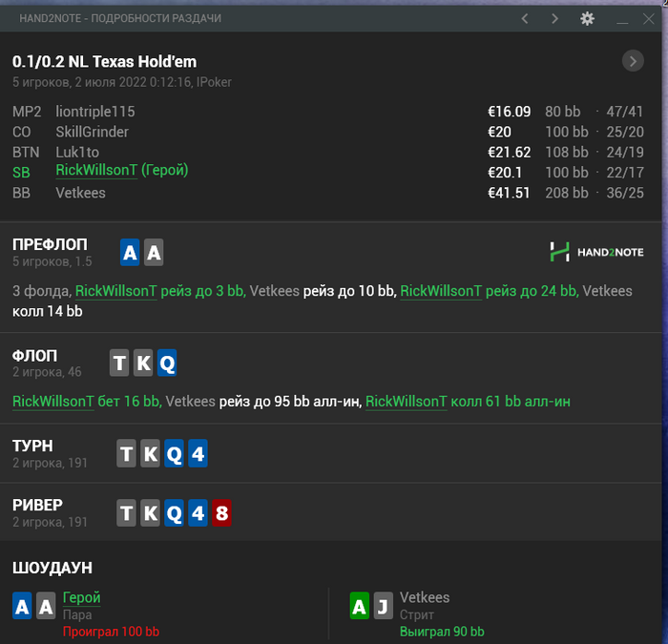Click RickWillsonT in the 'рейз до 24 bb' action
668x644 pixels.
pyautogui.click(x=441, y=291)
